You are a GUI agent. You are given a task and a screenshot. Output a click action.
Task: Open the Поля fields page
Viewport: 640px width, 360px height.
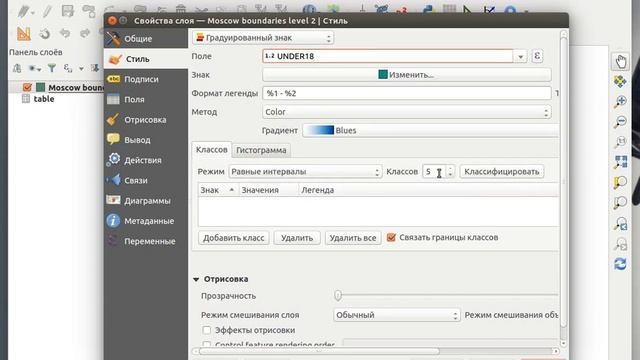click(x=146, y=99)
